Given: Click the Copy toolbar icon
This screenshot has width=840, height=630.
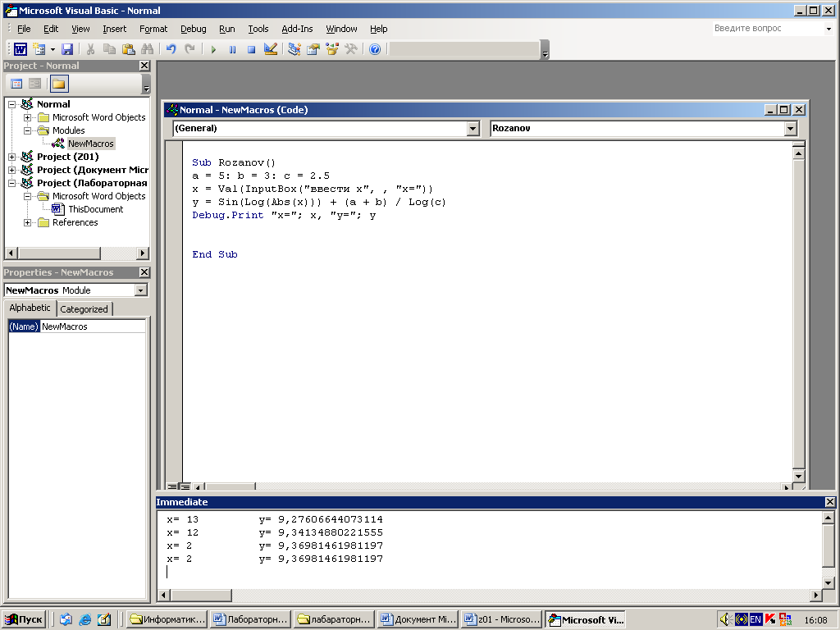Looking at the screenshot, I should pyautogui.click(x=109, y=49).
